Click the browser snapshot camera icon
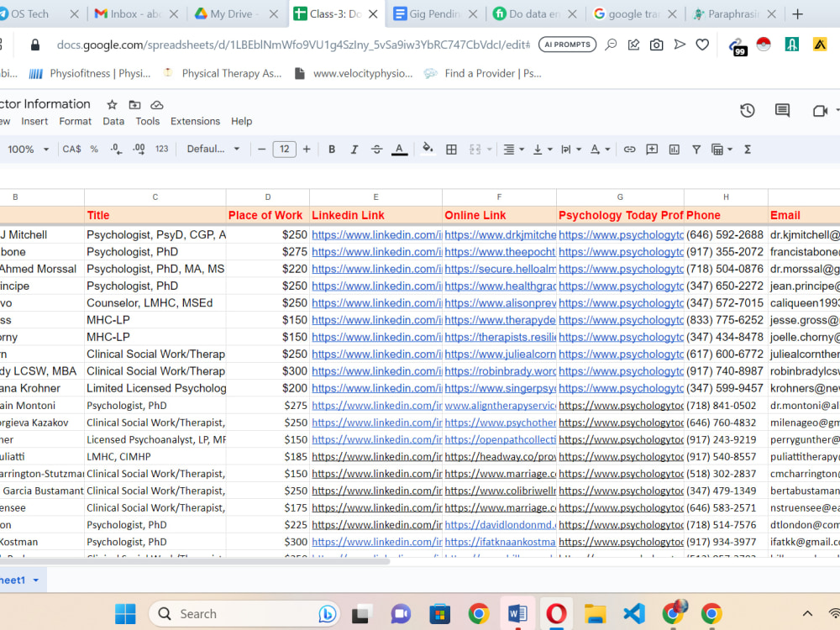The width and height of the screenshot is (840, 630). tap(656, 45)
